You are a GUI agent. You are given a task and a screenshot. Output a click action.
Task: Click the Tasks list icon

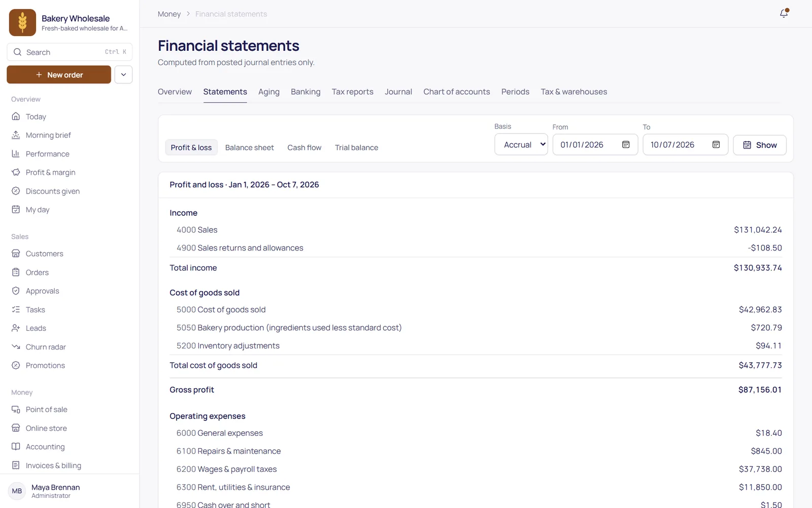[16, 309]
